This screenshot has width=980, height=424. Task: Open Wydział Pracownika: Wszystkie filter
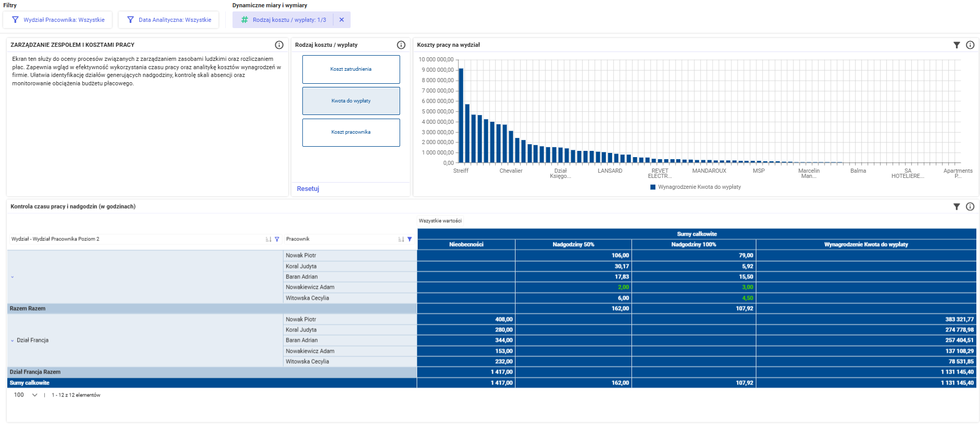58,20
